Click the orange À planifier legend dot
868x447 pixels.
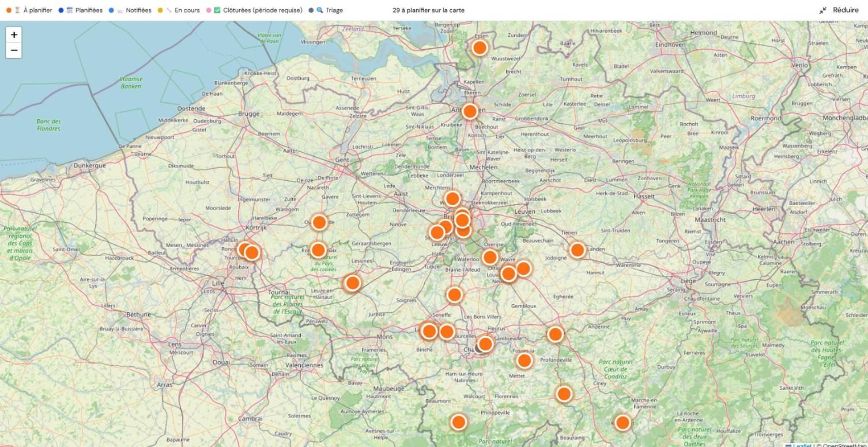pyautogui.click(x=9, y=10)
